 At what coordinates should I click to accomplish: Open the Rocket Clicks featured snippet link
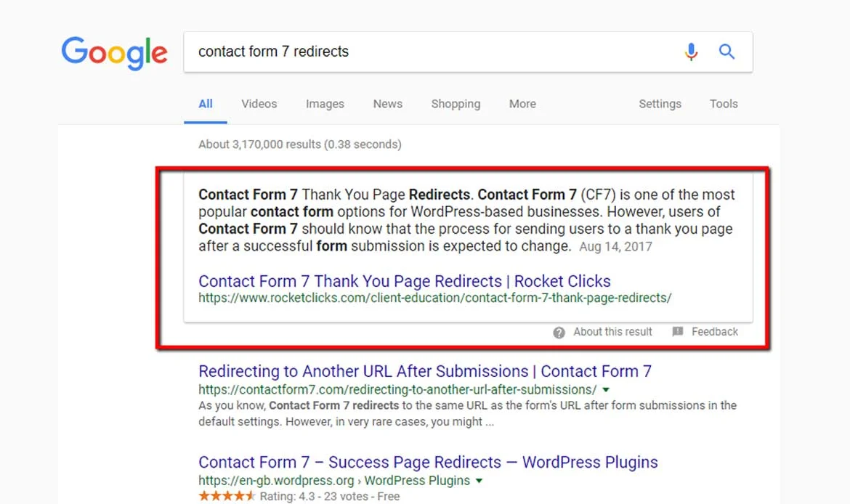[404, 281]
